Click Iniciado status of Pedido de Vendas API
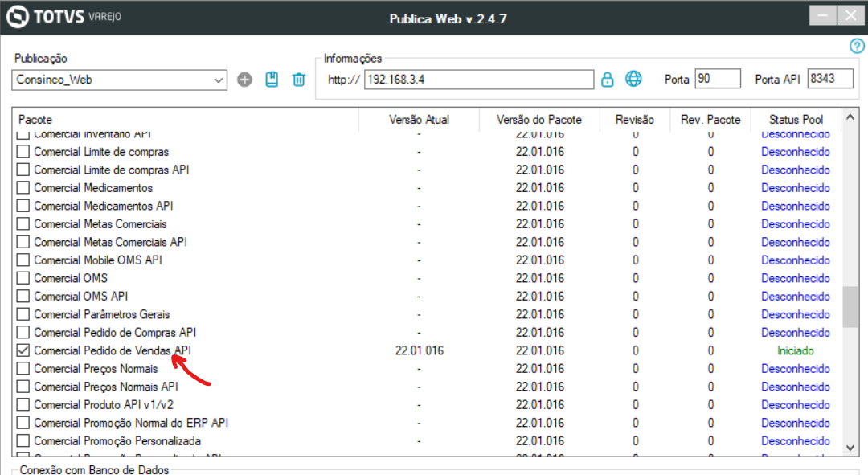Screen dimensions: 868x475 tap(796, 350)
